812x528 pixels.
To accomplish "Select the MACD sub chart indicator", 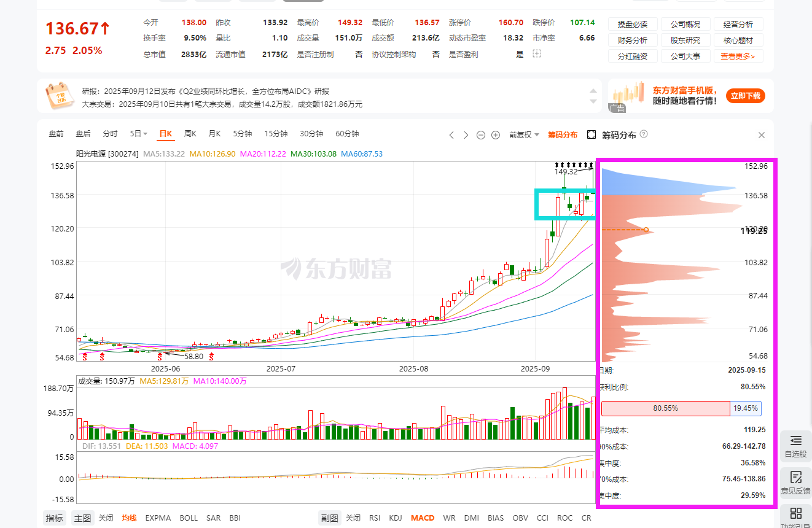I will pos(423,518).
